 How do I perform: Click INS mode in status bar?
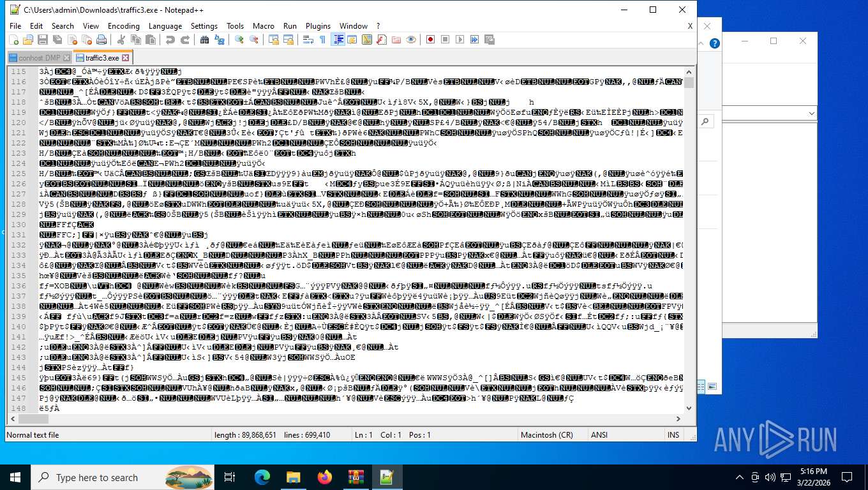click(673, 435)
